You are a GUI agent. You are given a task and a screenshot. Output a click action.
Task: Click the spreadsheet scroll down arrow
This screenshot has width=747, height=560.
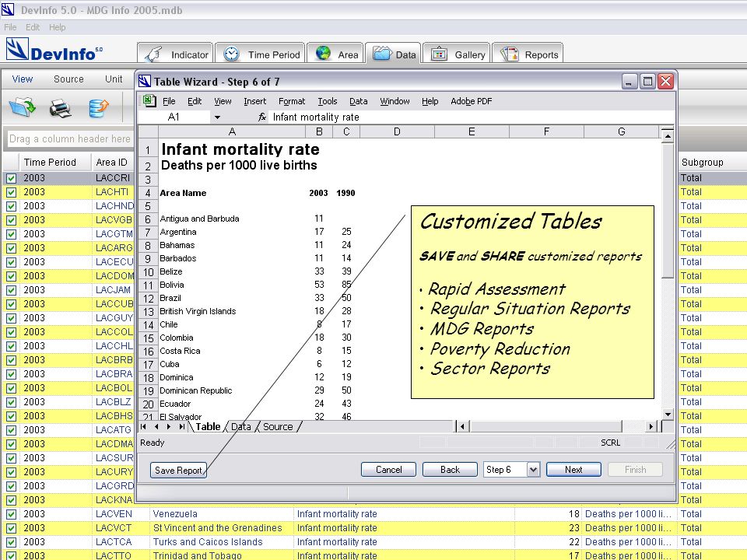pyautogui.click(x=668, y=415)
